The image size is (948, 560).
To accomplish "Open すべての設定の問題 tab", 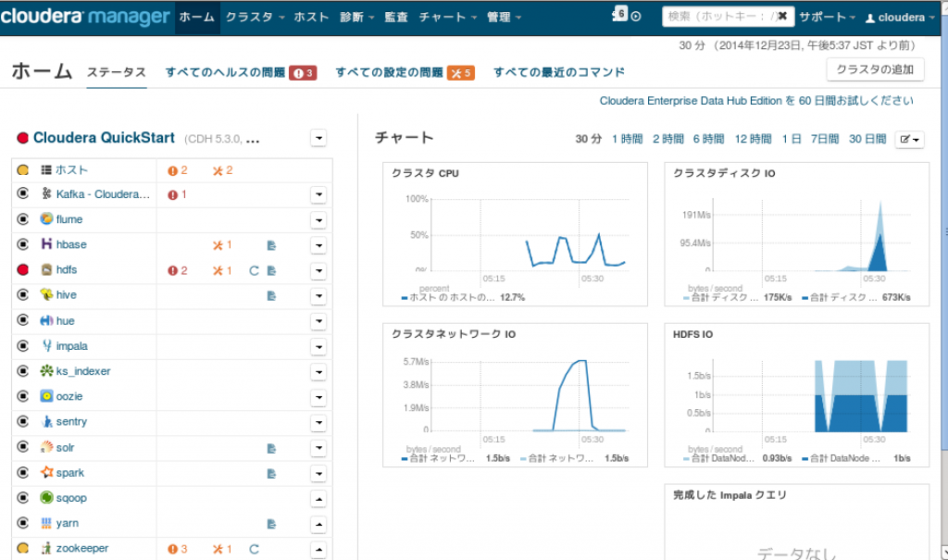I will click(x=405, y=72).
